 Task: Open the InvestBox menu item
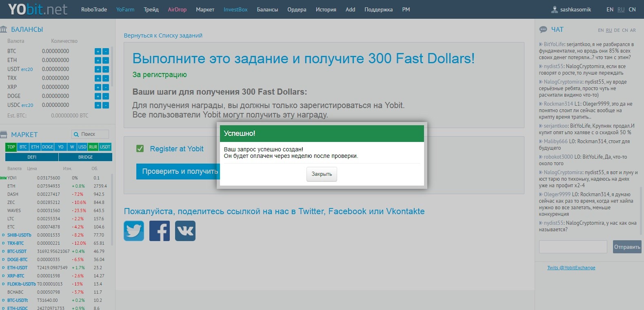tap(235, 9)
